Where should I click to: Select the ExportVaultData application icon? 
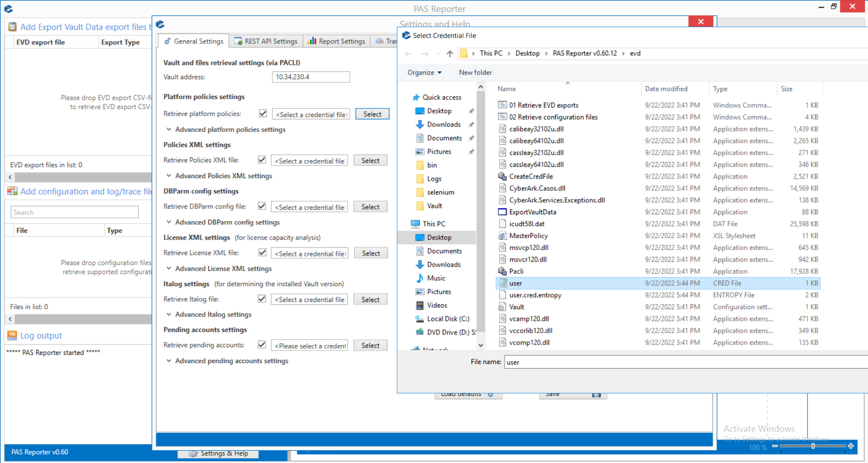(502, 212)
